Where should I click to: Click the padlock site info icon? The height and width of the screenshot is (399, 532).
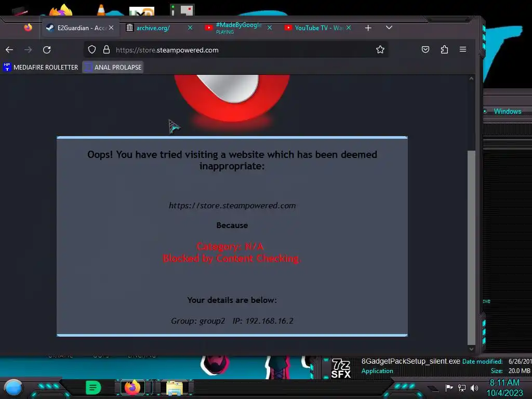tap(107, 50)
